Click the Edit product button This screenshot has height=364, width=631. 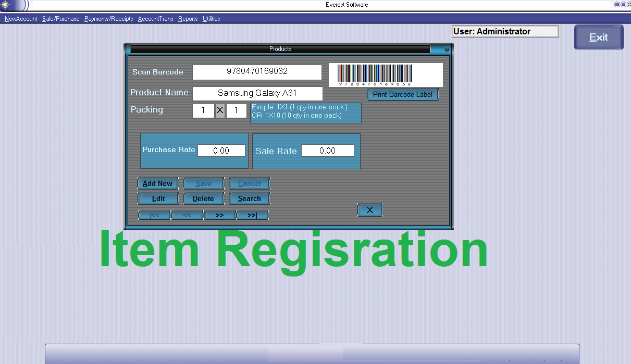click(158, 198)
